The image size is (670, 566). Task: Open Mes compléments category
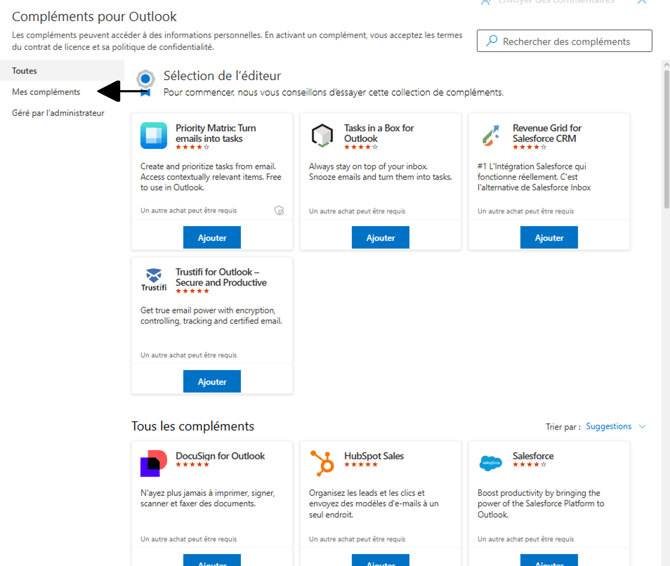click(46, 92)
